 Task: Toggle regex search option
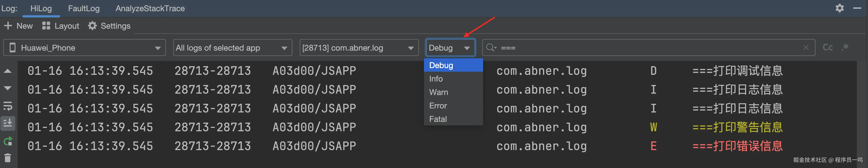(x=845, y=47)
